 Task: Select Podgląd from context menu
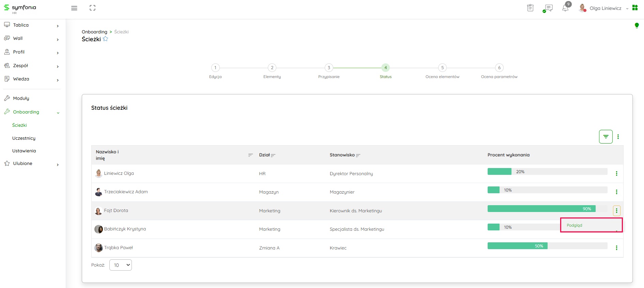574,225
